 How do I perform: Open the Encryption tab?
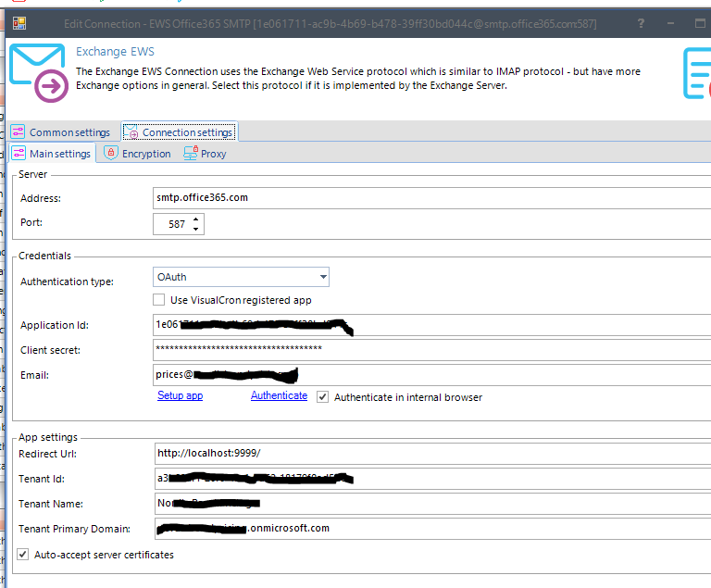[146, 154]
